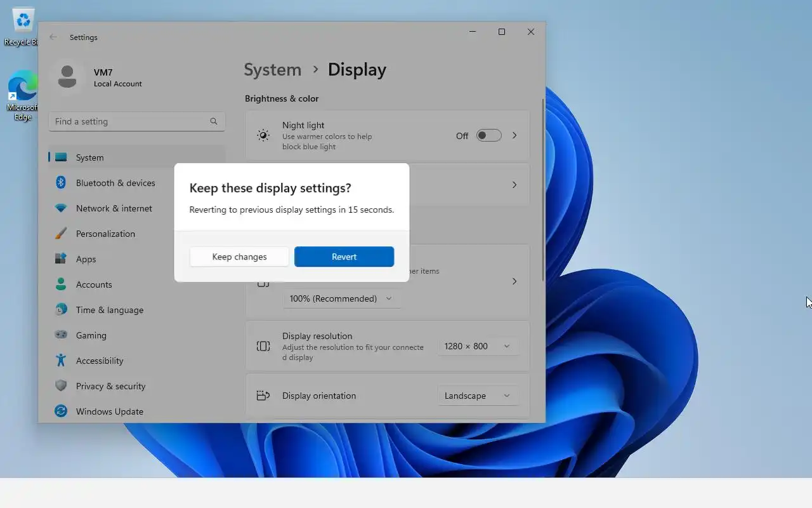Screen dimensions: 812x508
Task: Click the Time & language globe icon
Action: [61, 310]
